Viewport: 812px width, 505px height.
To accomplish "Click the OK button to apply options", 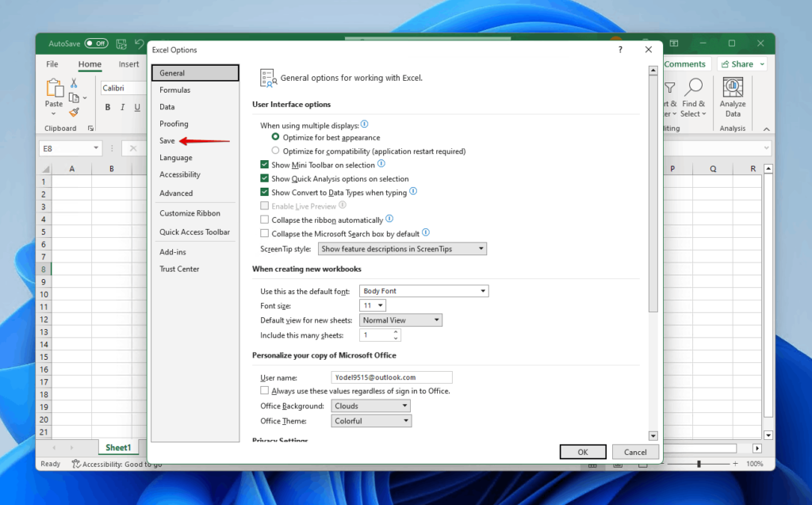I will tap(583, 451).
